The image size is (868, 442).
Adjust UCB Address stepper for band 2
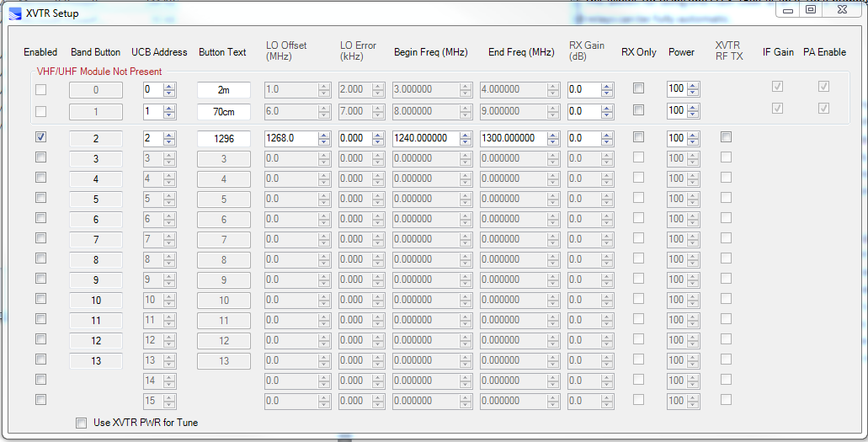pyautogui.click(x=169, y=138)
